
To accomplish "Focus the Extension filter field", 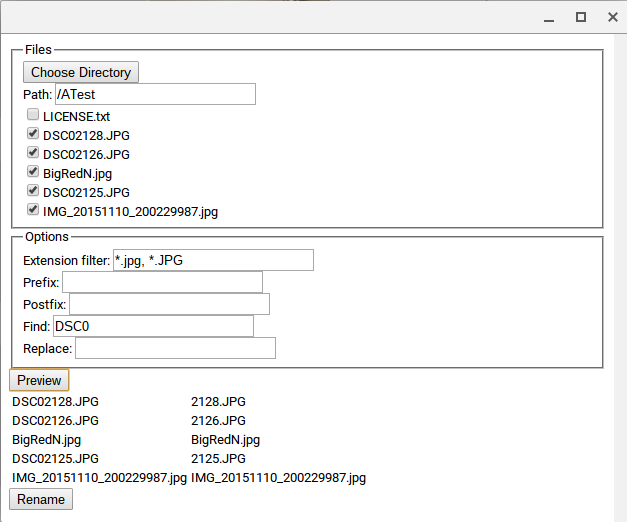I will click(x=213, y=260).
